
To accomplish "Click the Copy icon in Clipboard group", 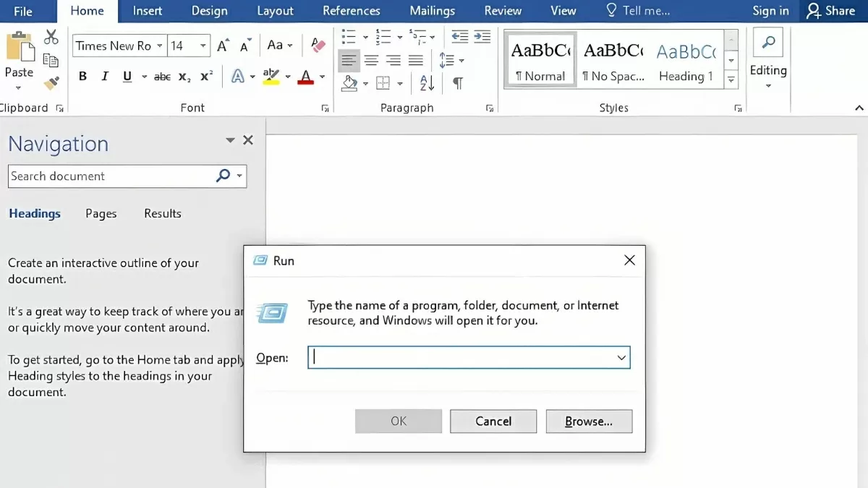I will point(51,59).
